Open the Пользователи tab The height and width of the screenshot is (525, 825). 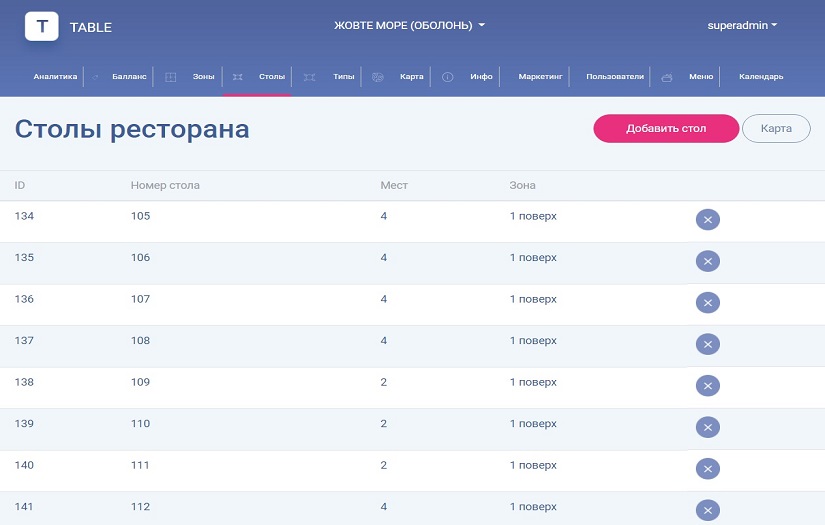click(615, 77)
